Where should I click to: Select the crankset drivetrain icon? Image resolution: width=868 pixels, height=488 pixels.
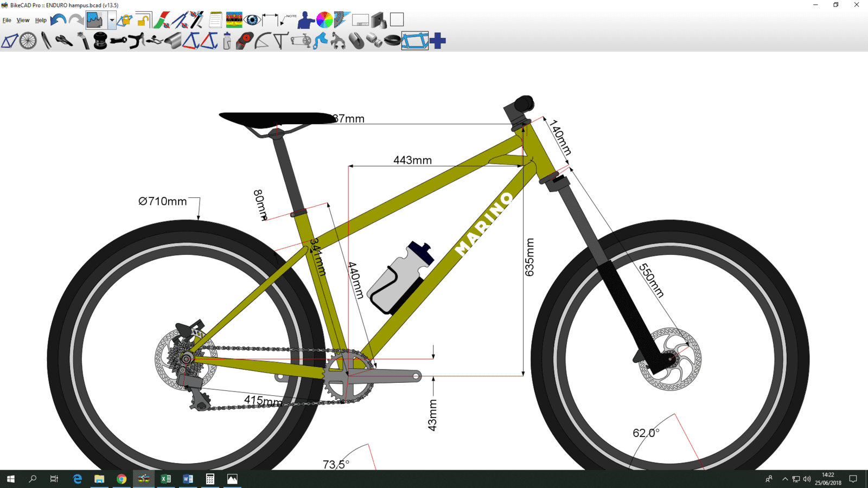[x=301, y=41]
